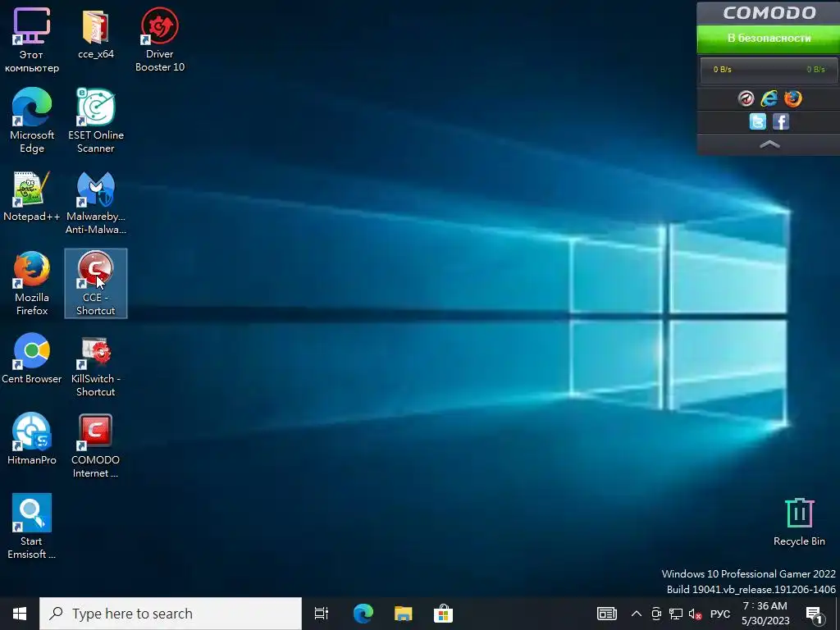Screen dimensions: 840x630
Task: Select the cce_x64 folder on desktop
Action: point(96,34)
